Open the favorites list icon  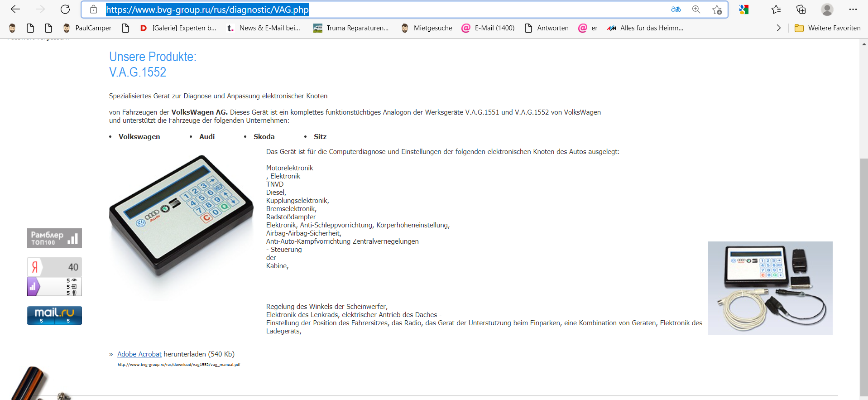click(x=776, y=10)
